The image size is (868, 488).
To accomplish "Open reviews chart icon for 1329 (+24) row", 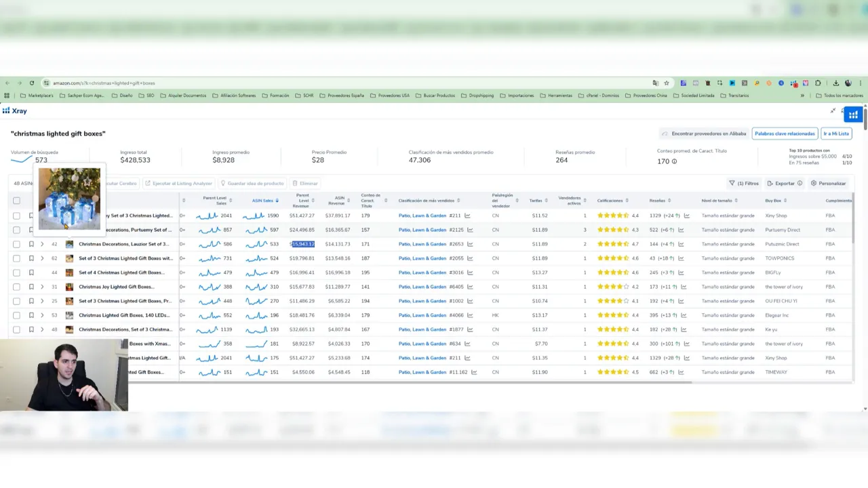I will tap(686, 216).
